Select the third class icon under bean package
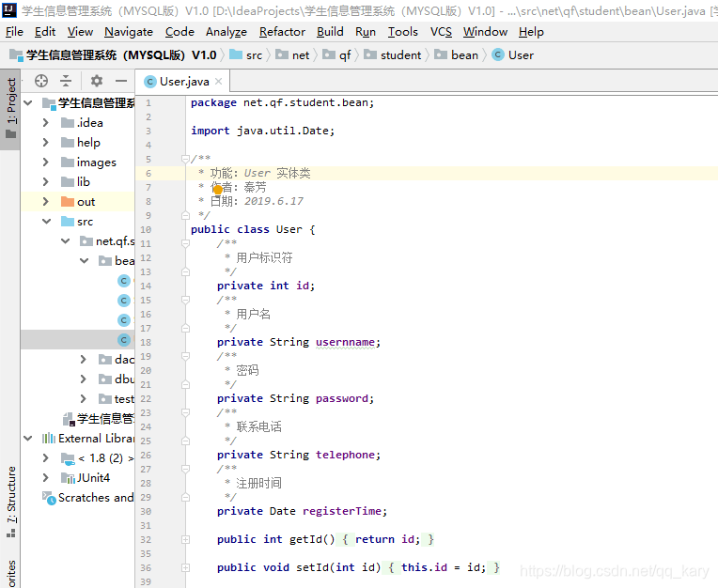The image size is (718, 588). [x=124, y=320]
